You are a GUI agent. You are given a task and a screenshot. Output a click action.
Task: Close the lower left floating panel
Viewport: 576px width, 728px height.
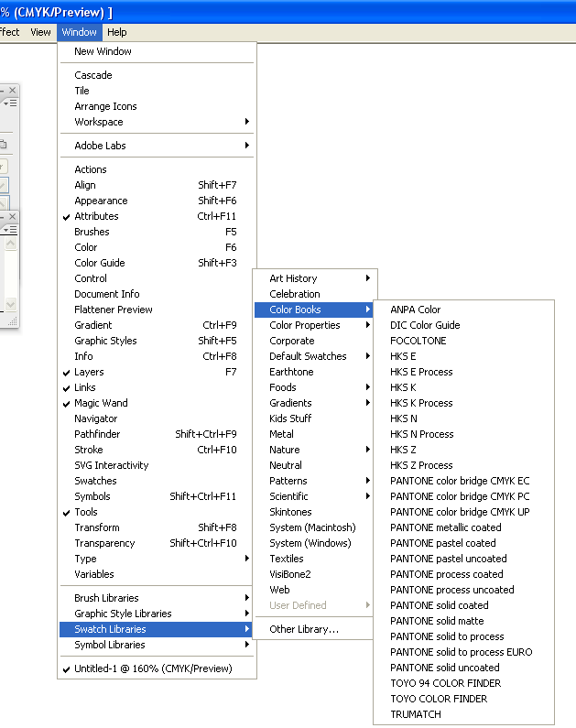(13, 216)
